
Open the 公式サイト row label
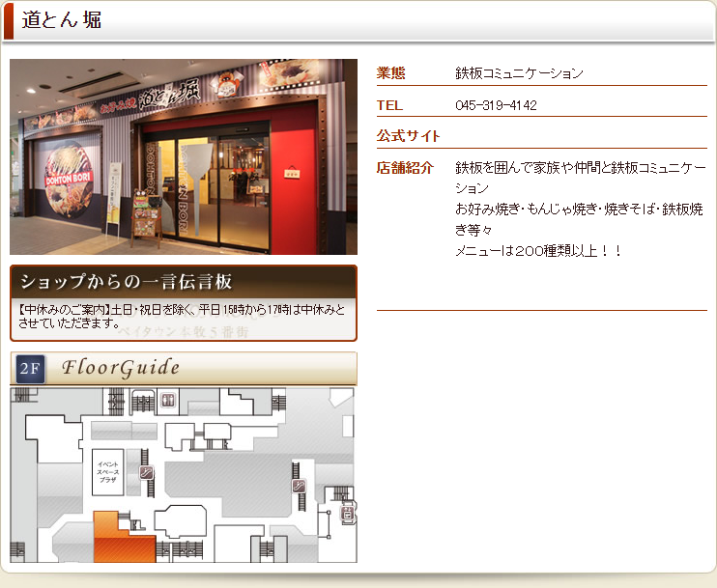(x=408, y=136)
